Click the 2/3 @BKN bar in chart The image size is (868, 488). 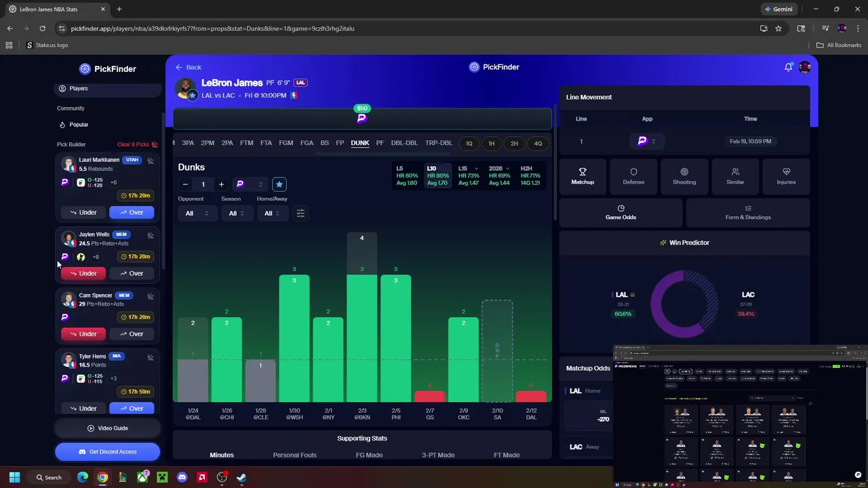(361, 317)
